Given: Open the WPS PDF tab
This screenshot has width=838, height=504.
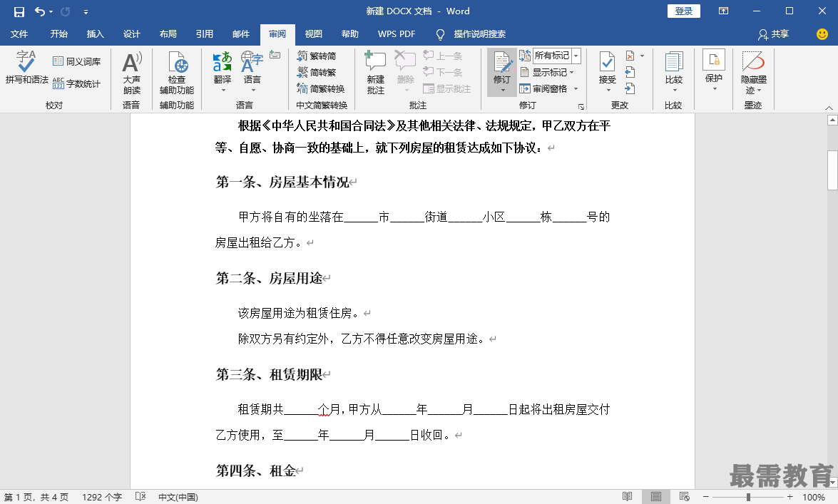Looking at the screenshot, I should click(x=397, y=34).
